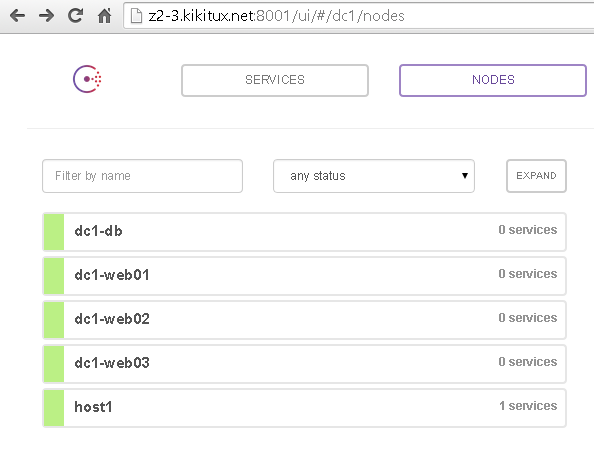Click the browser back arrow
This screenshot has height=460, width=594.
pos(17,16)
